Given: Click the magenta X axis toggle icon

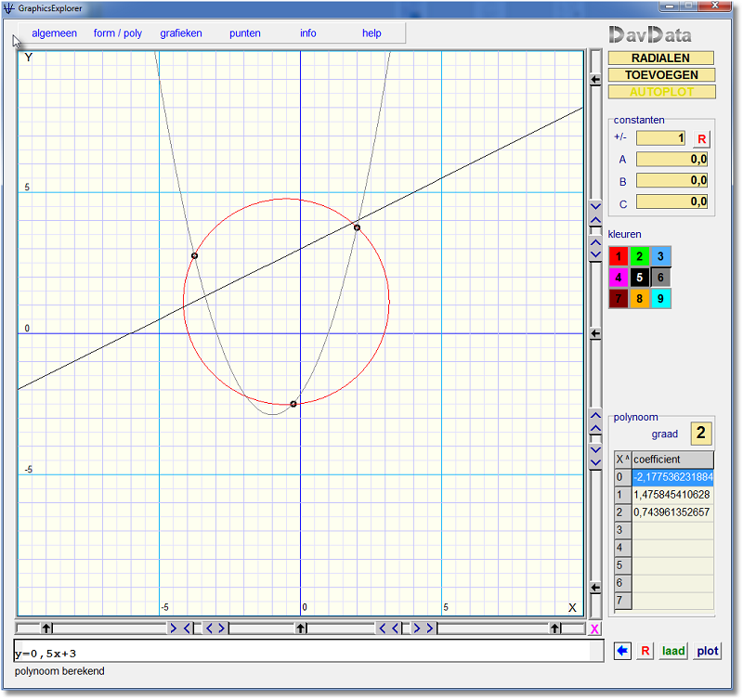Looking at the screenshot, I should (x=594, y=629).
